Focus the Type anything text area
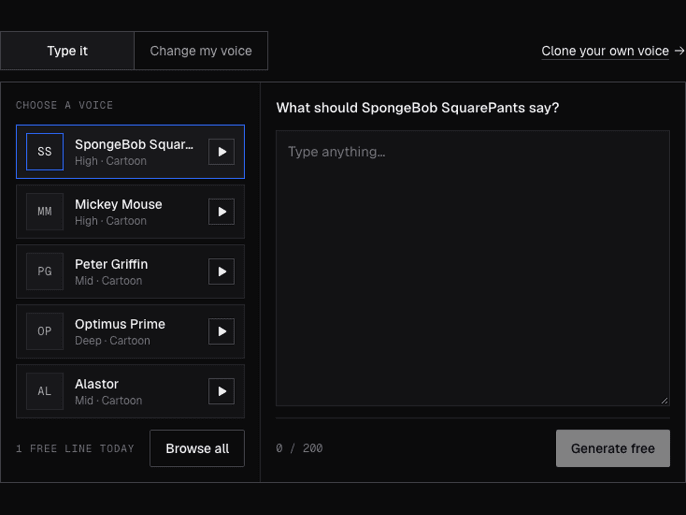 [x=473, y=268]
